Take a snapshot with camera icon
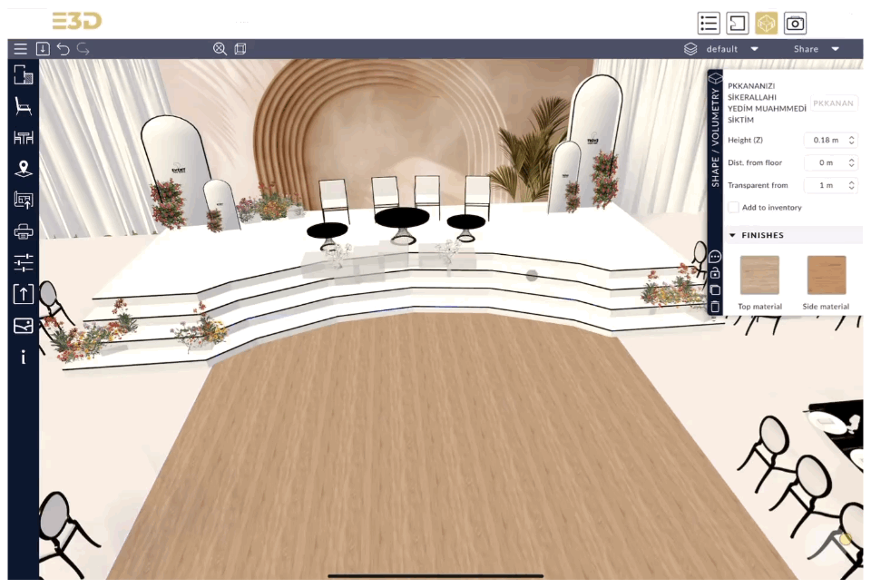 tap(796, 24)
